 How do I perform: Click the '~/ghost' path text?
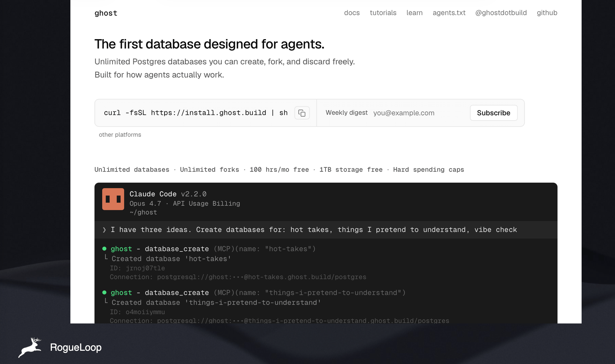(143, 212)
